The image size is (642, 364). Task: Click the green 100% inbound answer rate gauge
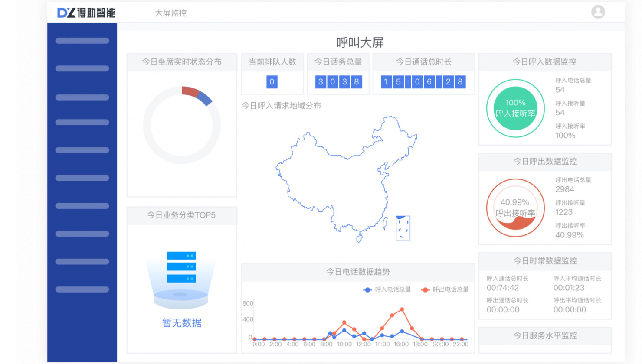[x=515, y=108]
